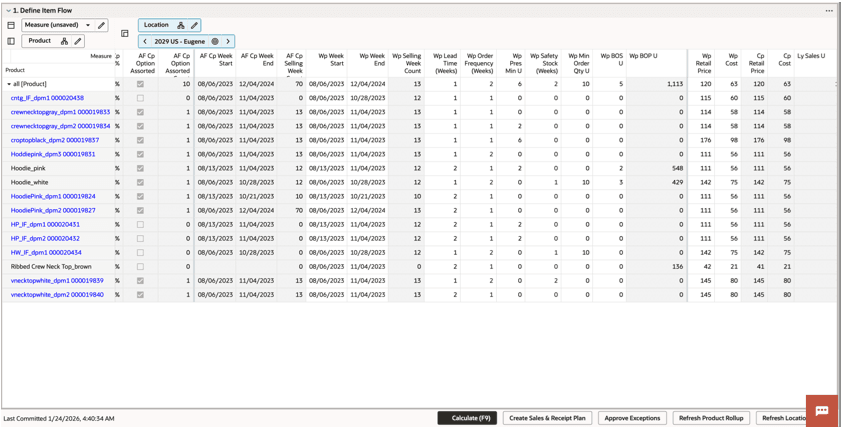Collapse the 1. Define Item Flow section
Viewport: 841px width, 433px height.
click(x=8, y=10)
